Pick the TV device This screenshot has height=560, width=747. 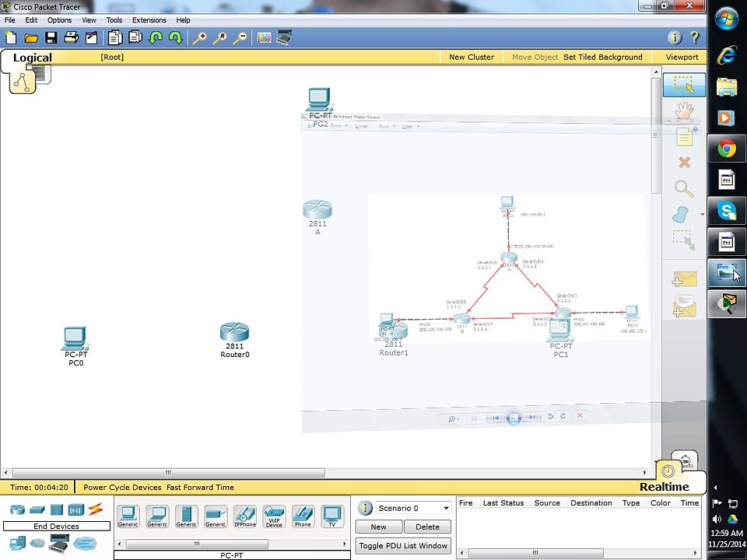332,516
